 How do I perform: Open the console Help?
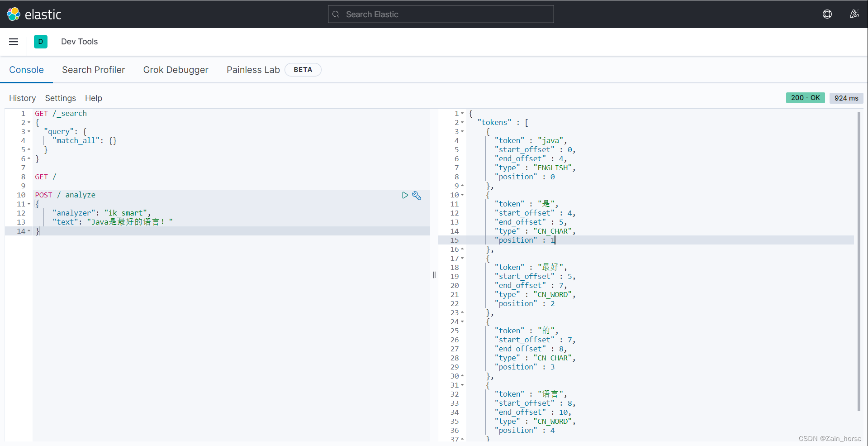click(94, 98)
